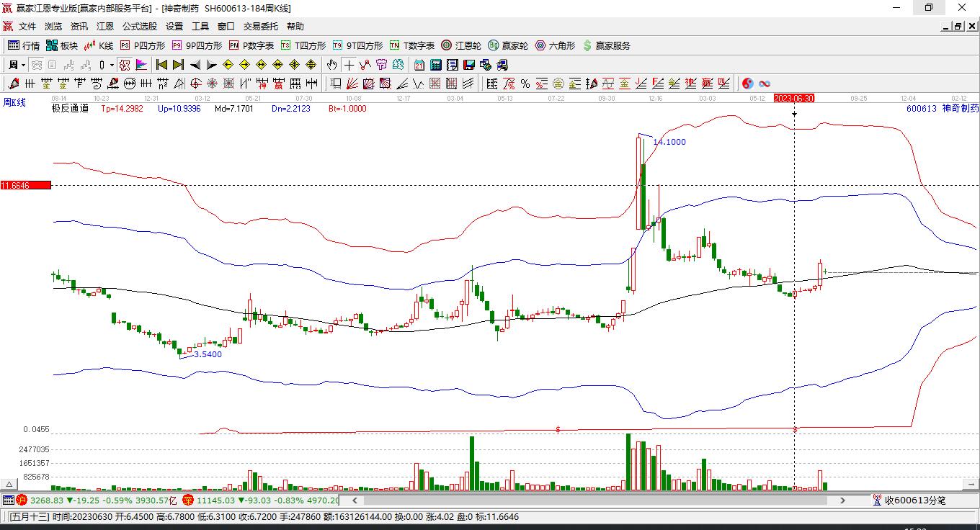This screenshot has width=980, height=530.
Task: Open the 江恩 menu
Action: tap(105, 27)
